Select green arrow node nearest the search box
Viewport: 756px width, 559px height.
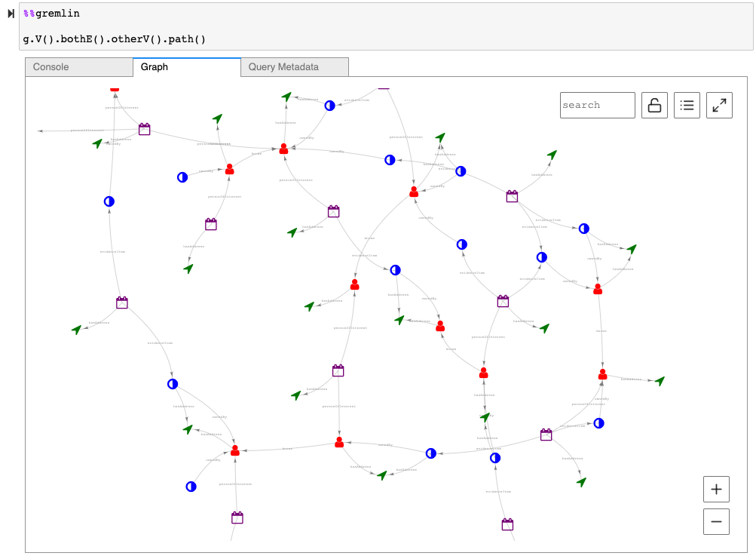(x=552, y=155)
